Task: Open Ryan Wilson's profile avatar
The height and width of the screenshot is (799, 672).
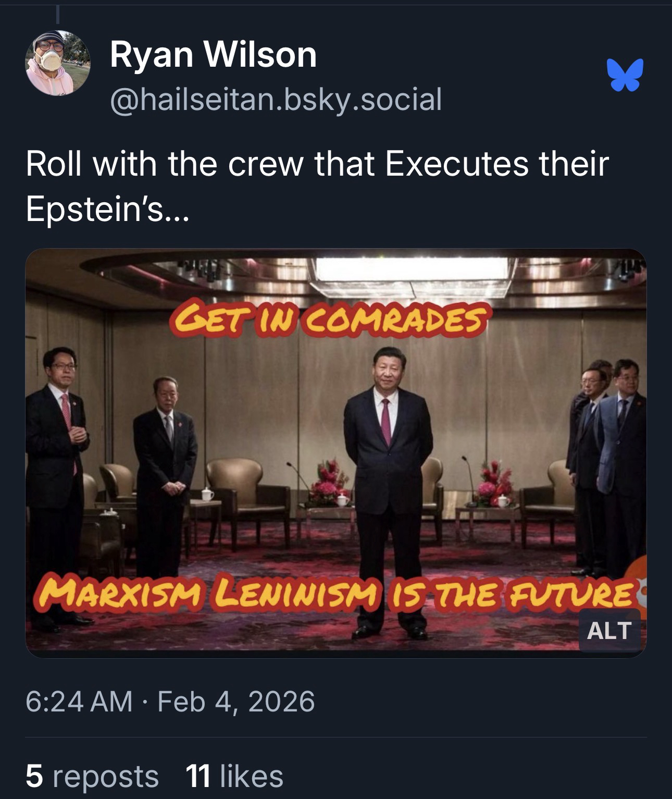Action: [x=58, y=63]
